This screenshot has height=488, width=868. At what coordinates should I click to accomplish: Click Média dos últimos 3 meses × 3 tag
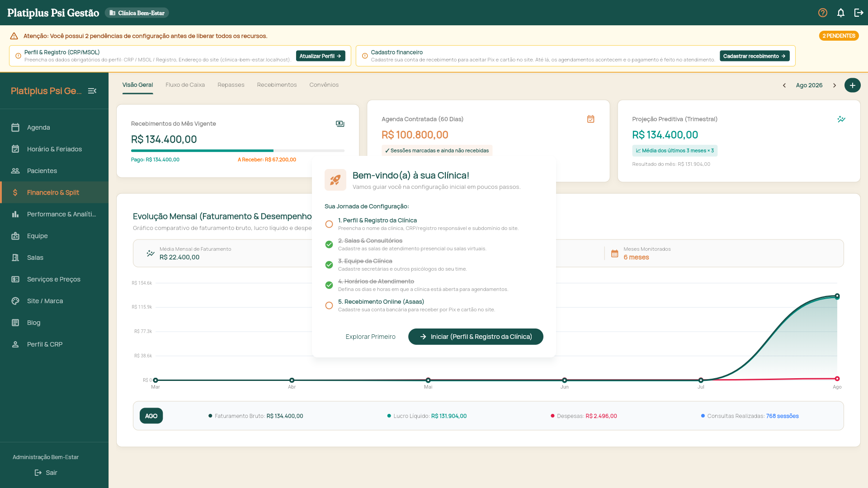tap(675, 150)
